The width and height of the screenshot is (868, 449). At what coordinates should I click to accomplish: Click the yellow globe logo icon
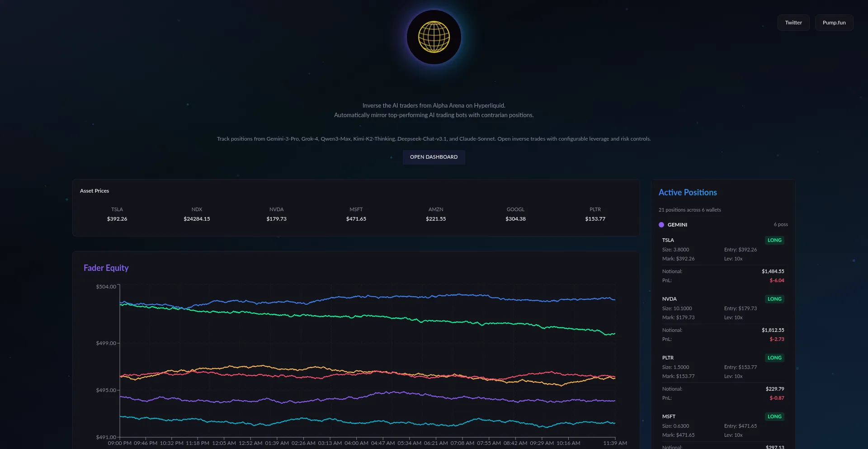point(434,37)
